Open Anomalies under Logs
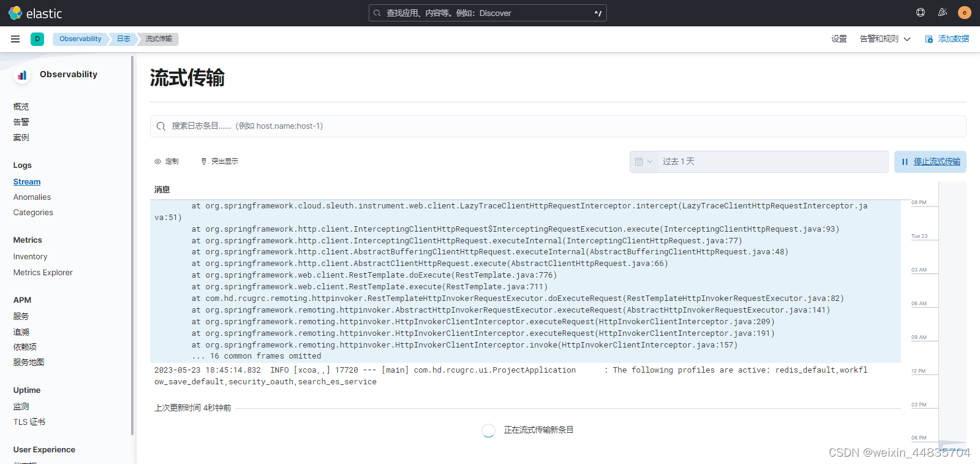980x464 pixels. [32, 197]
